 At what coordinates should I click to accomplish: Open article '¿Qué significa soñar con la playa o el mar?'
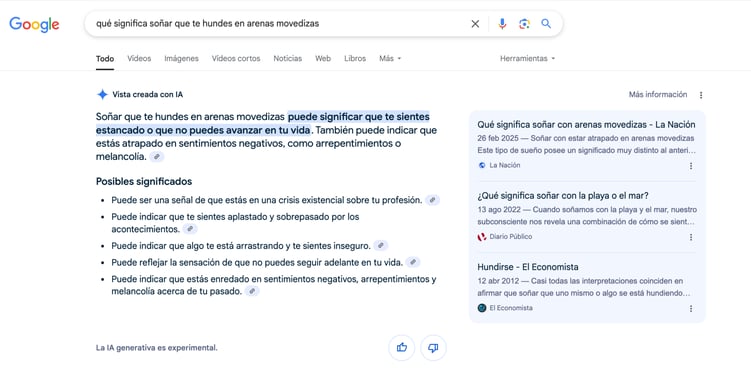563,196
